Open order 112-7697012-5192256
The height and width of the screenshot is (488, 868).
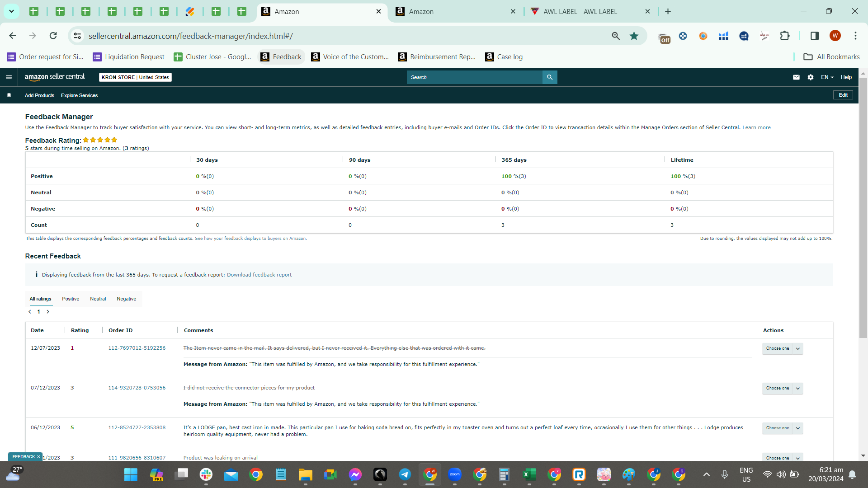tap(137, 348)
